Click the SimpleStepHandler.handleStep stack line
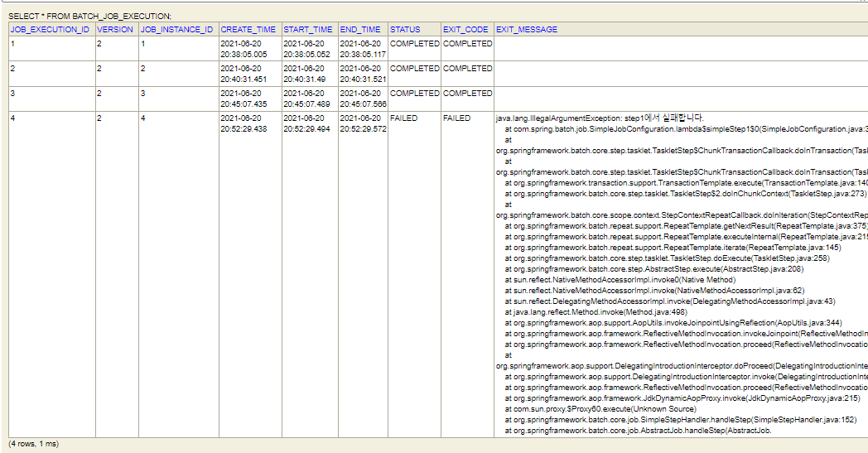This screenshot has height=453, width=868. [680, 420]
